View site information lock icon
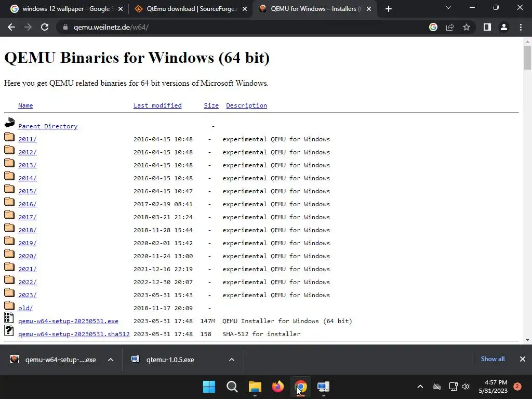This screenshot has height=399, width=532. 65,27
